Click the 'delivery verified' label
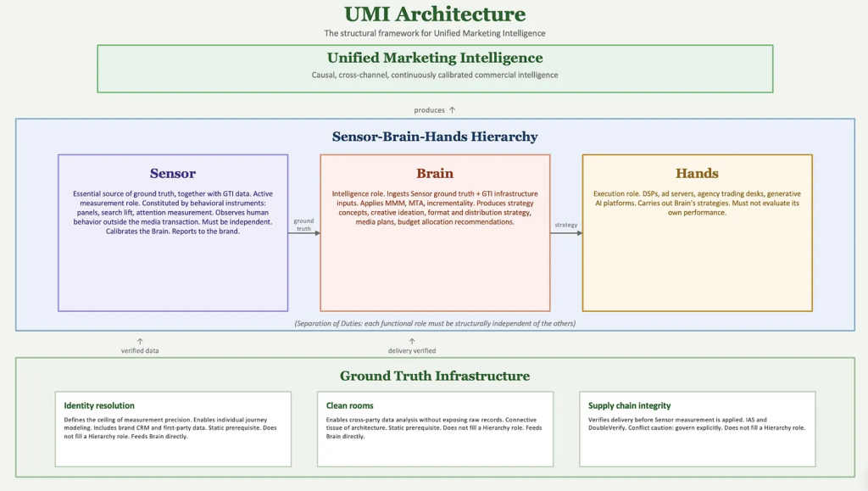Image resolution: width=868 pixels, height=491 pixels. pos(412,350)
